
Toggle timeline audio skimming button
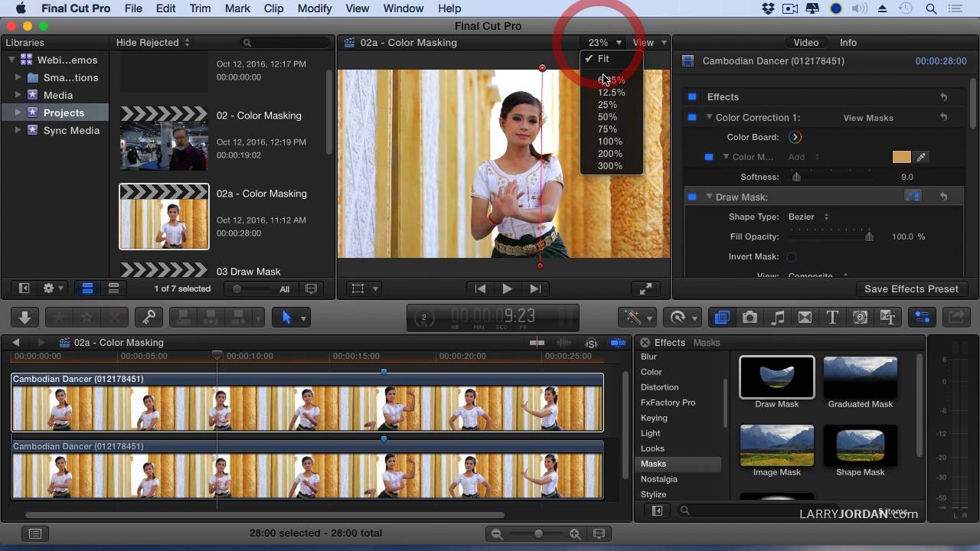(x=563, y=343)
